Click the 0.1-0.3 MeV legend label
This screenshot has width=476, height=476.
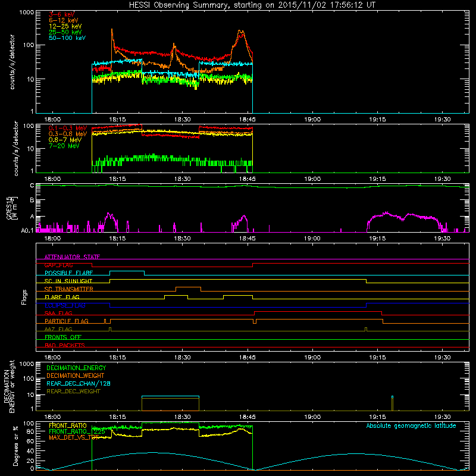coord(68,128)
